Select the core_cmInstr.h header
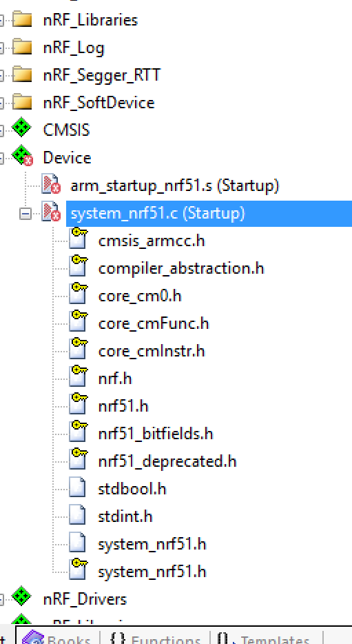 (152, 351)
